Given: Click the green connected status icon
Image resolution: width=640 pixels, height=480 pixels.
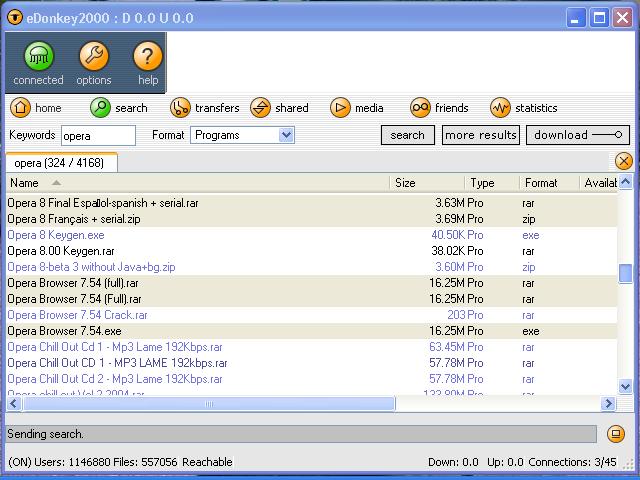Looking at the screenshot, I should (39, 56).
